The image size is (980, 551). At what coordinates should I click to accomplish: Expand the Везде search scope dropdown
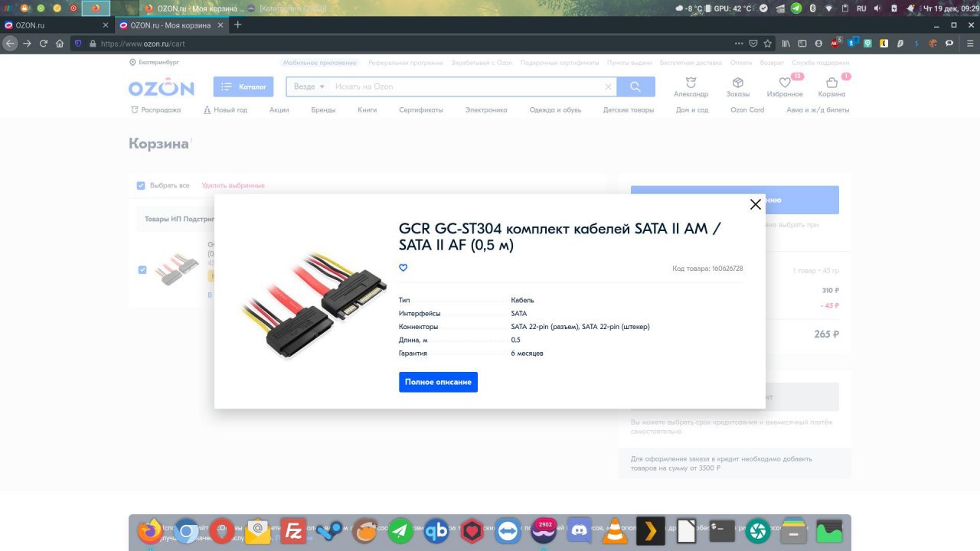(x=309, y=86)
